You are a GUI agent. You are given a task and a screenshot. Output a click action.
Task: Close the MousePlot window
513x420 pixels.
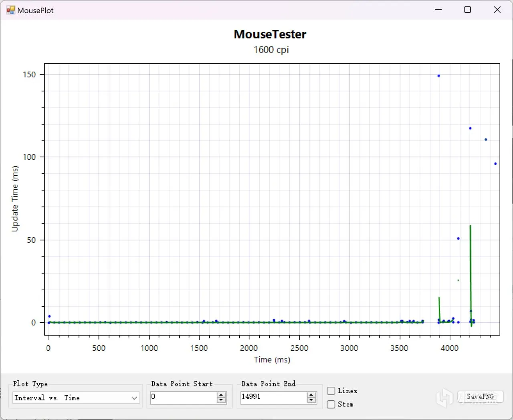[497, 10]
